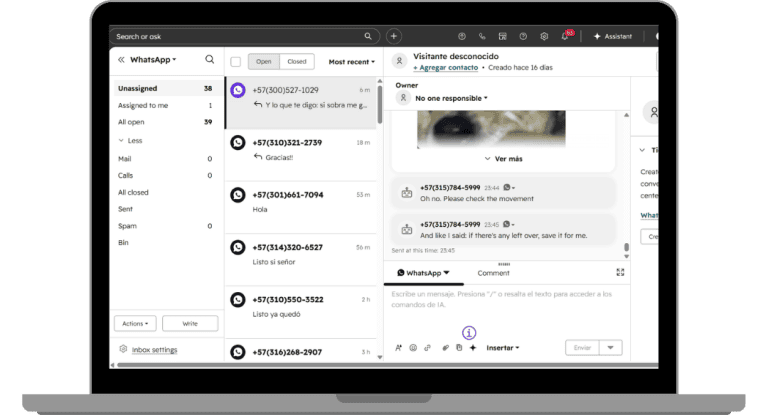Select the All open view
Image resolution: width=768 pixels, height=415 pixels.
pos(165,122)
